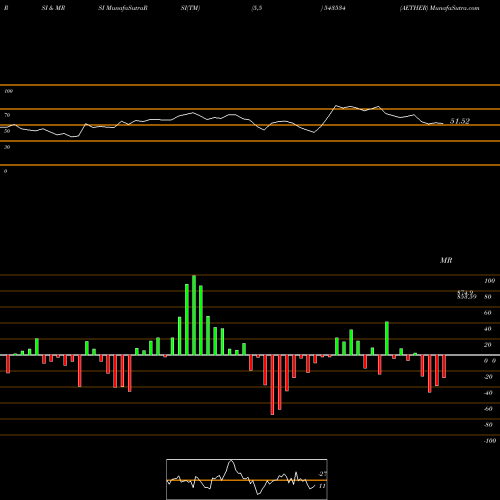Screen dimensions: 500x500
Task: Click the 40 label on MR axis
Action: tap(488, 329)
